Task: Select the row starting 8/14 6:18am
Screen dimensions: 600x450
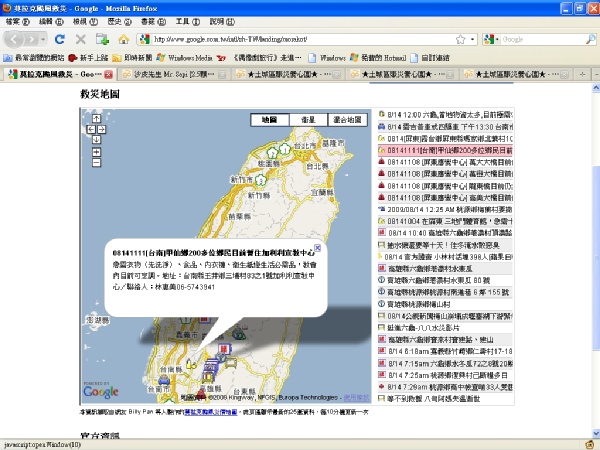Action: point(445,351)
